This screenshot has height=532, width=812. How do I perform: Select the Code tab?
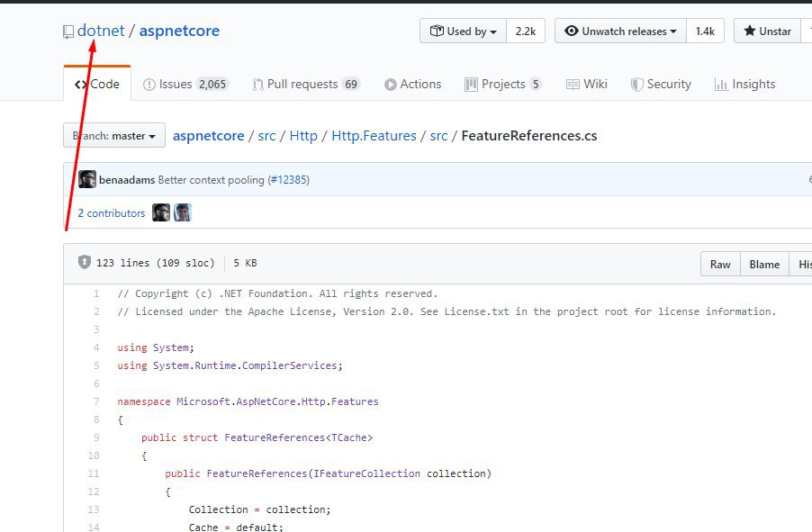tap(97, 84)
